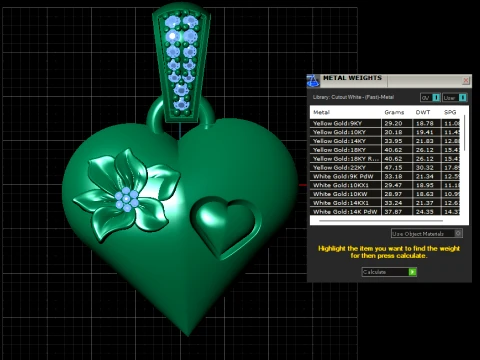Click the 18.95 DWT value

(x=425, y=185)
